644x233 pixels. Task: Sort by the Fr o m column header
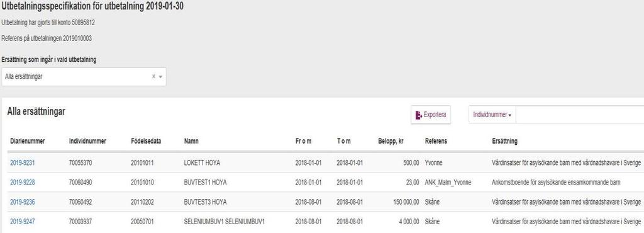(x=303, y=141)
